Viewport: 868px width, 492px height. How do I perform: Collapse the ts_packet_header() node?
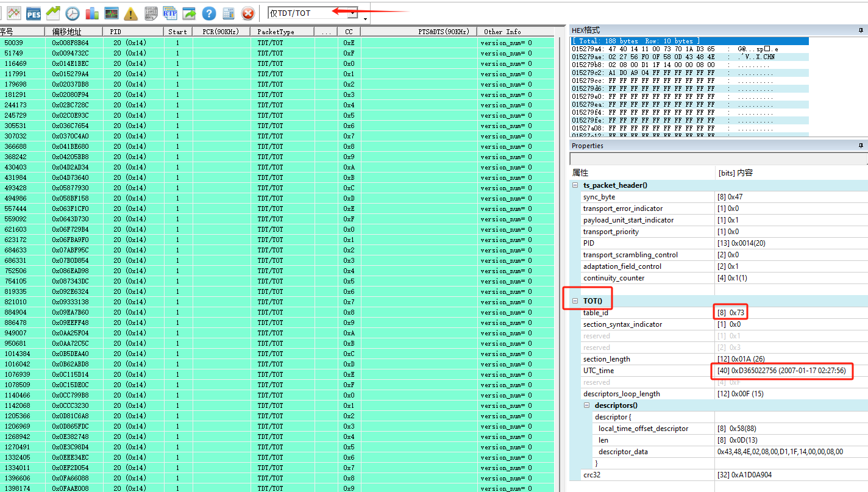point(575,185)
